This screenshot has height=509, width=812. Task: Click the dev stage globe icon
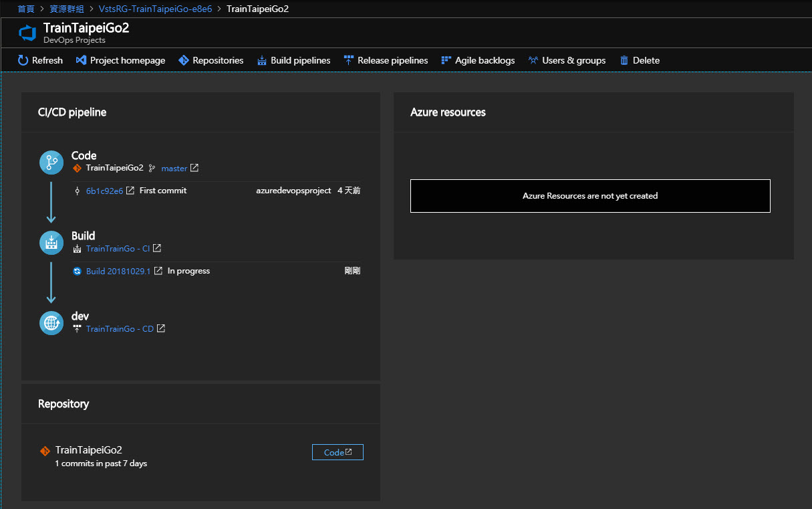[x=51, y=323]
